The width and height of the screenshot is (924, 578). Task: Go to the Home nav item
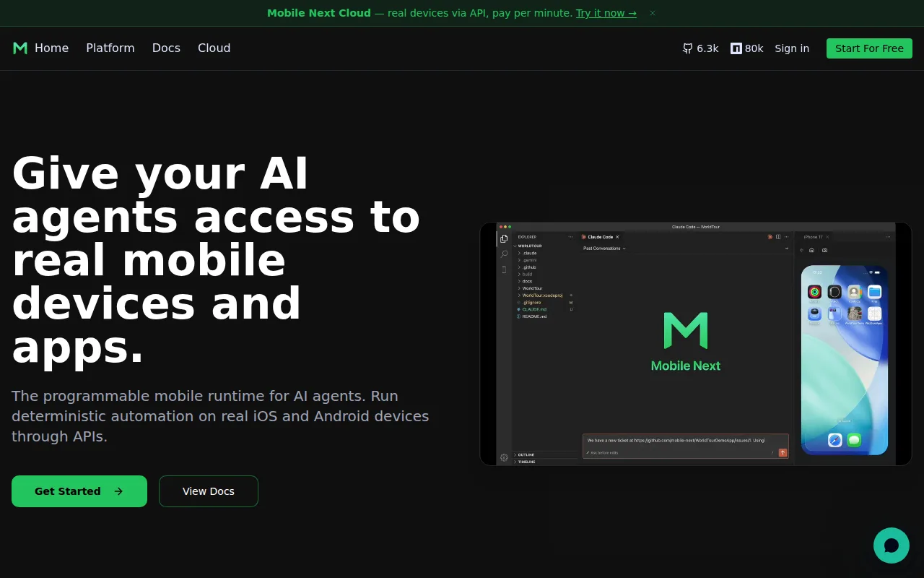tap(51, 48)
